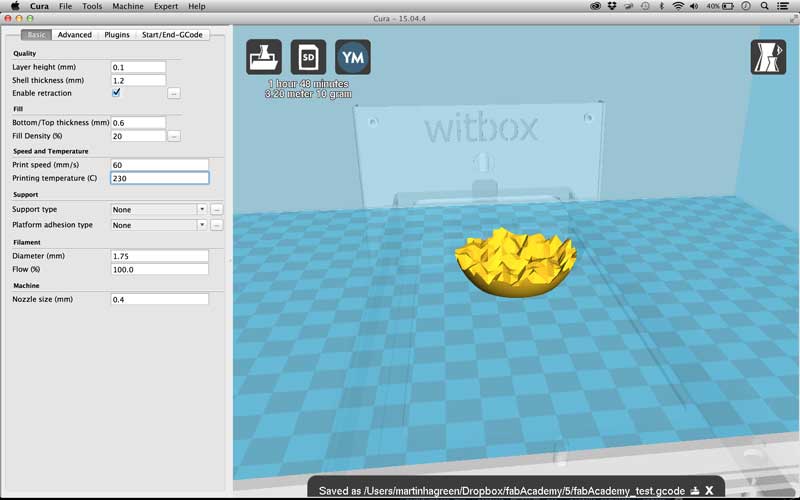Viewport: 800px width, 500px height.
Task: Click the Printing temperature input field
Action: coord(160,178)
